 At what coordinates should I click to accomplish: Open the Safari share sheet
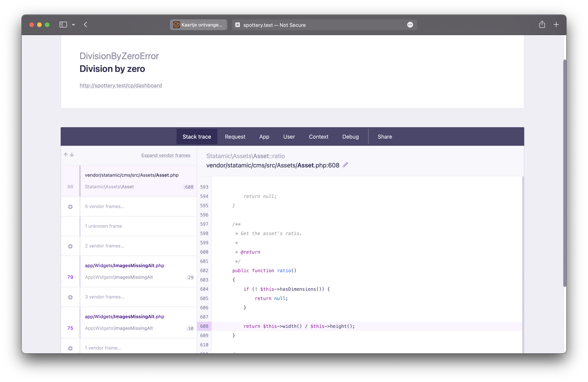542,25
